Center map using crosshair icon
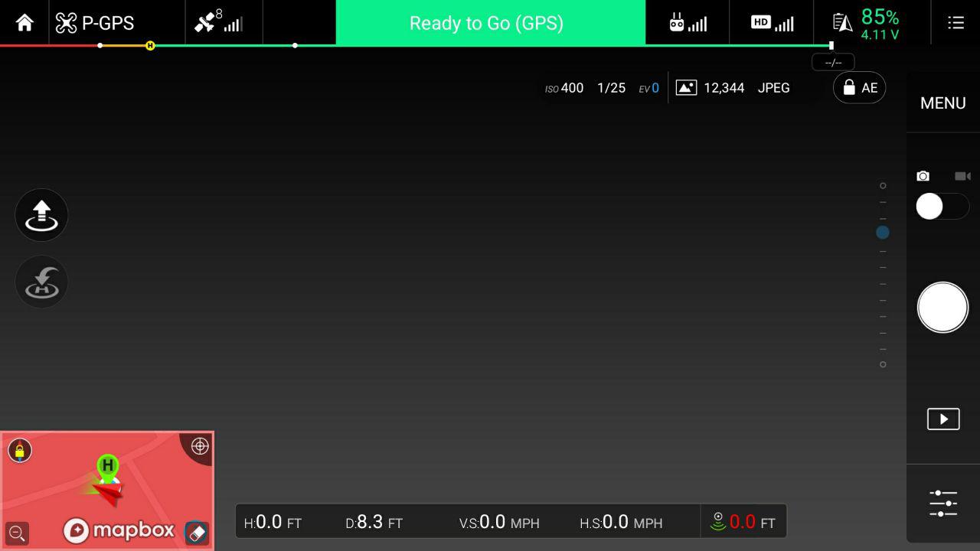The width and height of the screenshot is (980, 551). pyautogui.click(x=200, y=446)
